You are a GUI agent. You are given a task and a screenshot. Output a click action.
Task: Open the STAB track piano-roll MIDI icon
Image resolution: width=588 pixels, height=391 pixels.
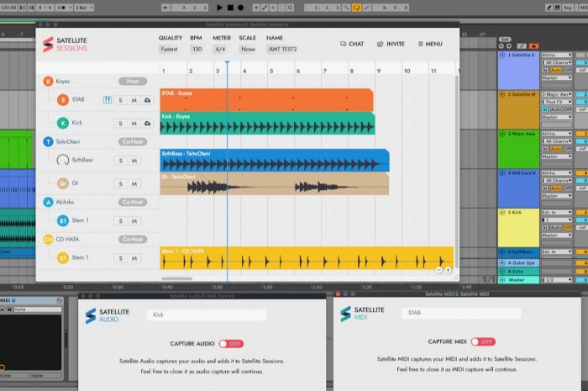coord(108,100)
